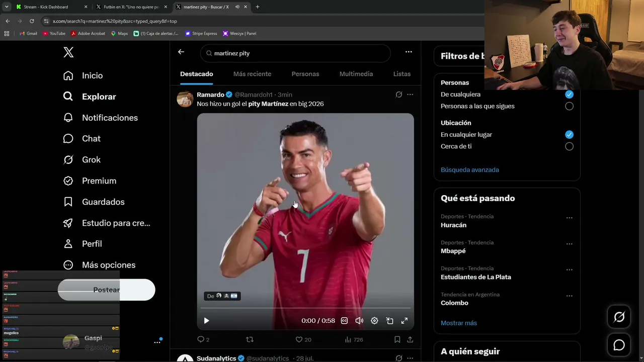Switch to Multimedia tab

[x=356, y=74]
